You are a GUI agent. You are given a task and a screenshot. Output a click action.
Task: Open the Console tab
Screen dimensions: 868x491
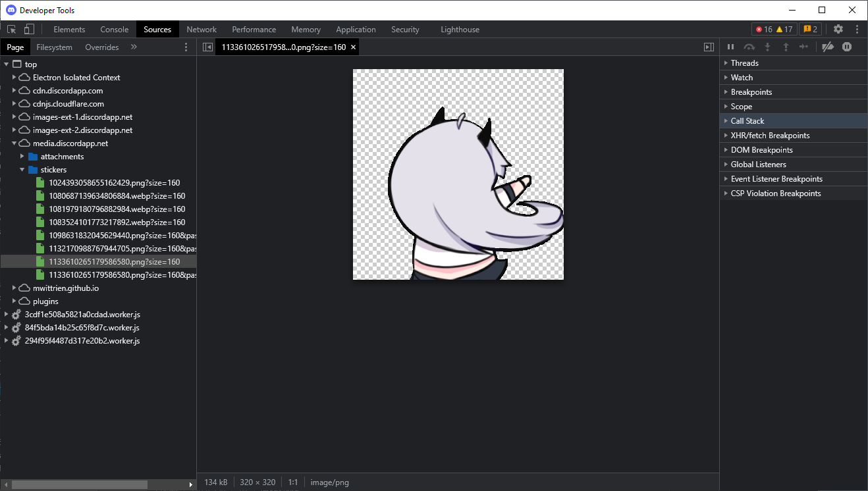(114, 30)
